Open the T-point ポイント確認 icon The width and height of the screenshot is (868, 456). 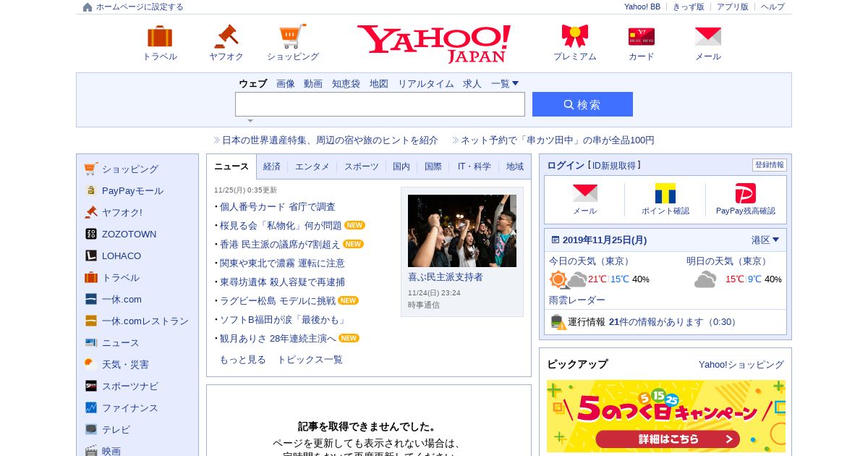tap(665, 193)
